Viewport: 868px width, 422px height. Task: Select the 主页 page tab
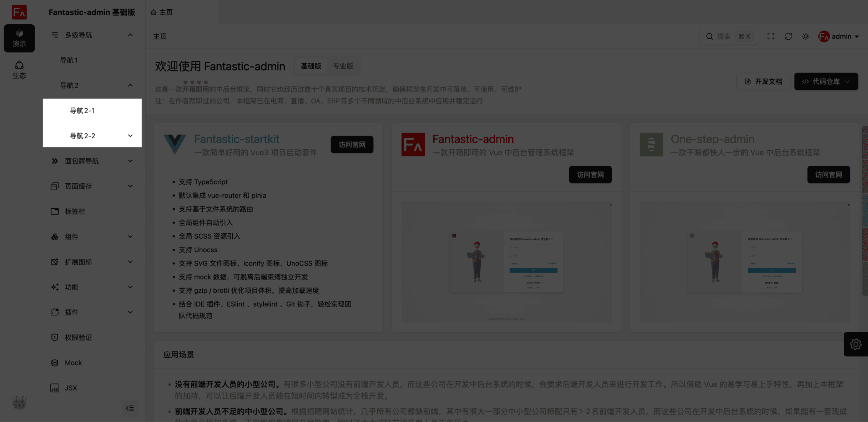pos(182,12)
